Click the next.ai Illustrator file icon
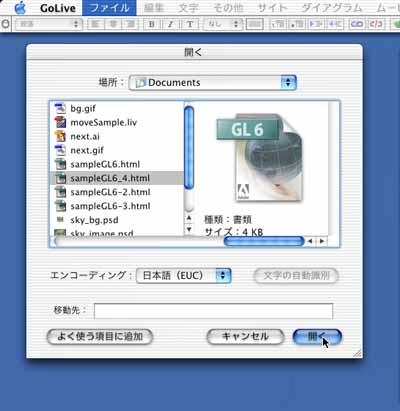The width and height of the screenshot is (400, 411). 60,136
